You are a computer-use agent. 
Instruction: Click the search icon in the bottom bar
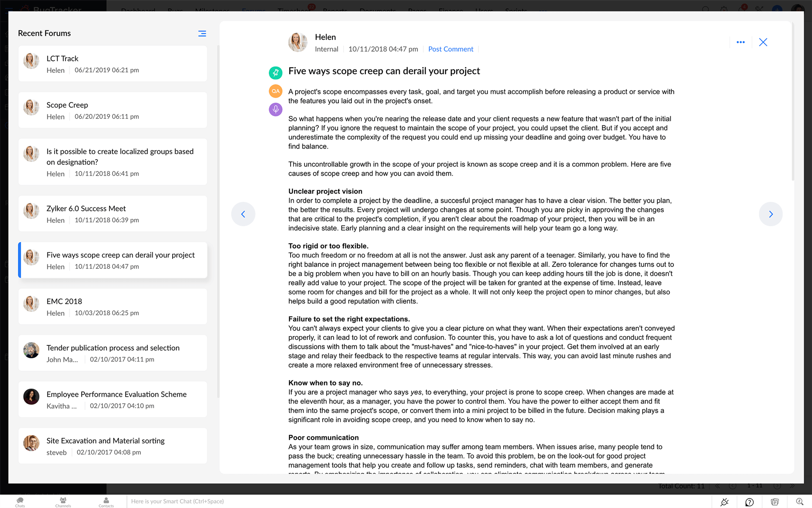coord(799,502)
